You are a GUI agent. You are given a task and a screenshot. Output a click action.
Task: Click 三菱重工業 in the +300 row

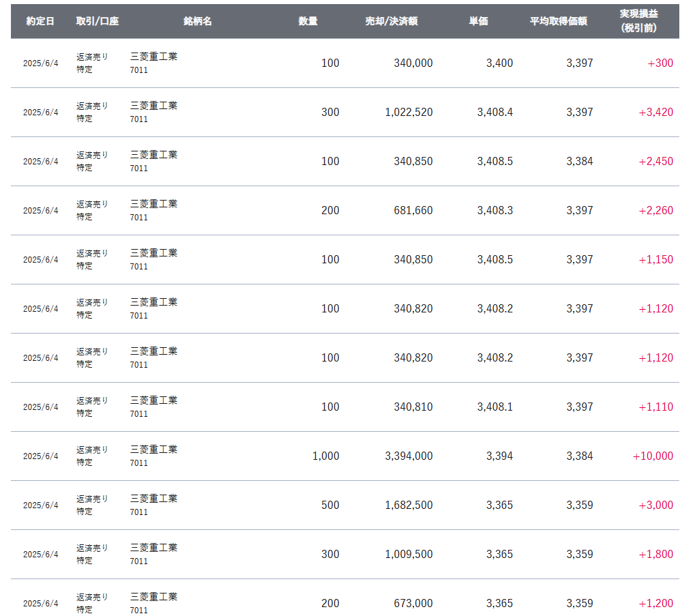(x=154, y=57)
